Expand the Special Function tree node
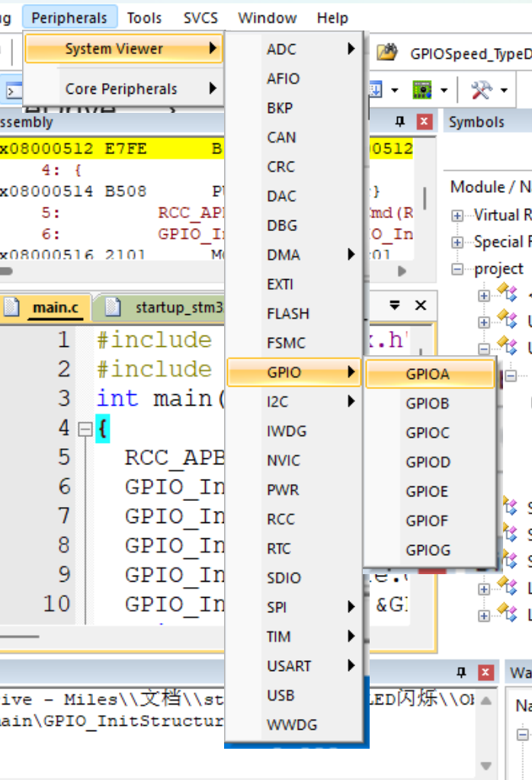 pyautogui.click(x=457, y=242)
